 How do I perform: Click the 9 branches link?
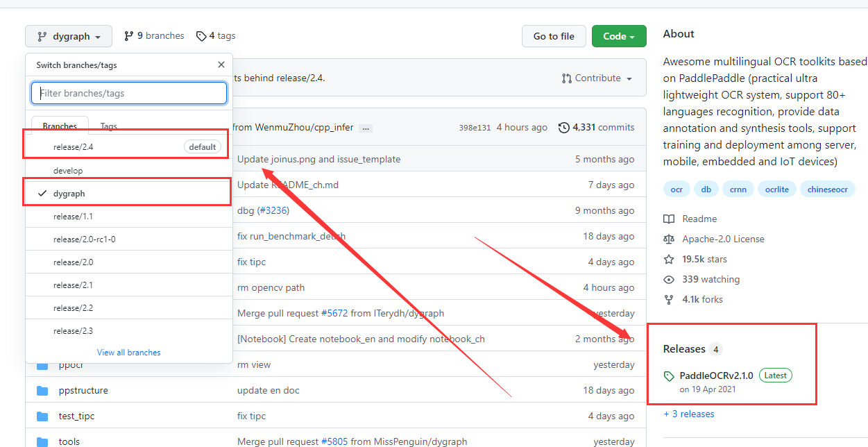[x=154, y=35]
